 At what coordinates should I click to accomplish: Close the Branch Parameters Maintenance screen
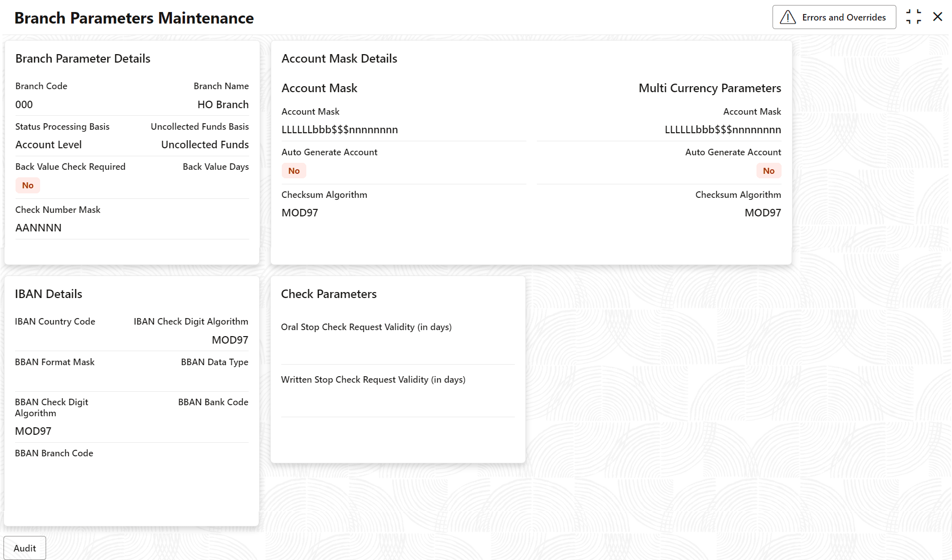click(937, 17)
